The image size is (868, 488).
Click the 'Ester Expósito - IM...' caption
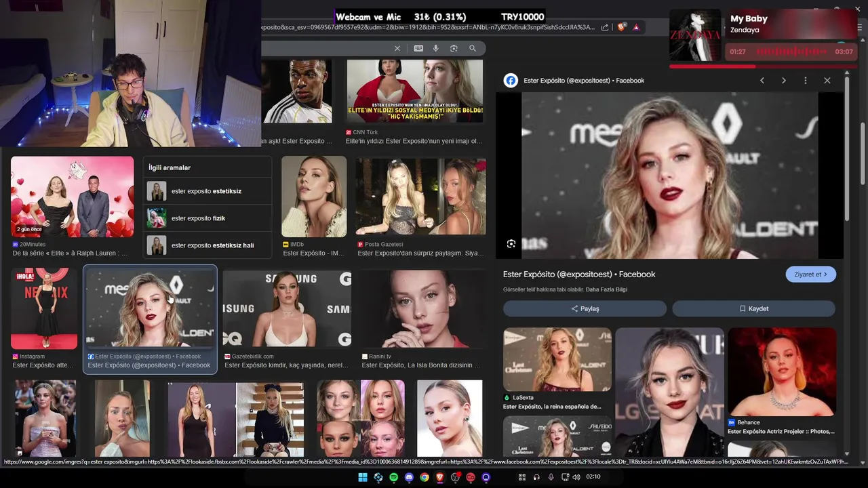tap(313, 253)
